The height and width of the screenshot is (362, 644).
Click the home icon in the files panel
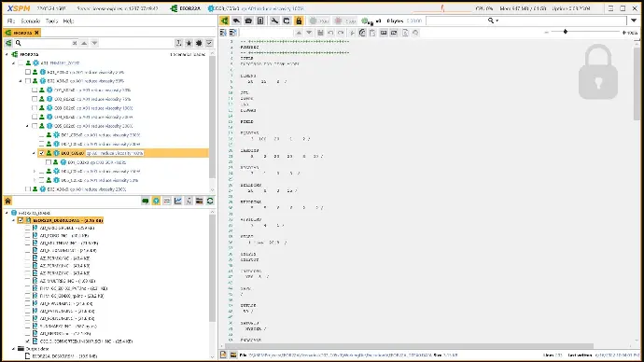click(x=7, y=202)
